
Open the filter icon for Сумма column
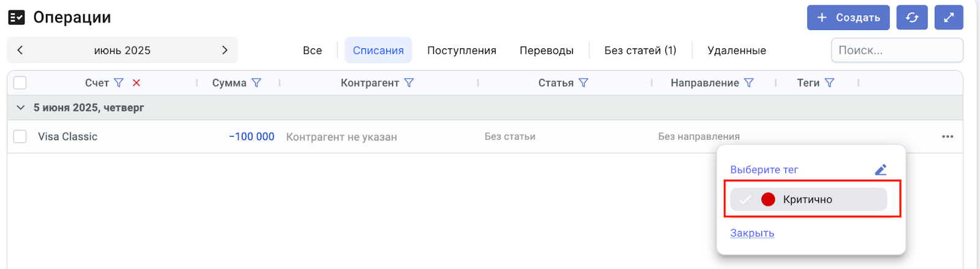[257, 83]
